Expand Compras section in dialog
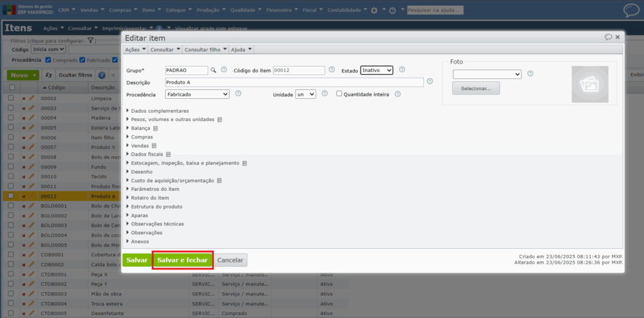This screenshot has height=318, width=644. [140, 137]
